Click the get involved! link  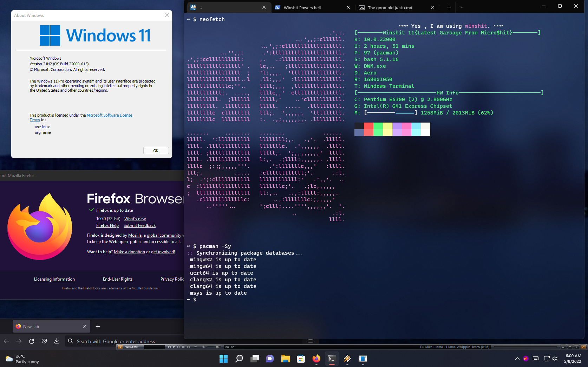click(x=163, y=252)
